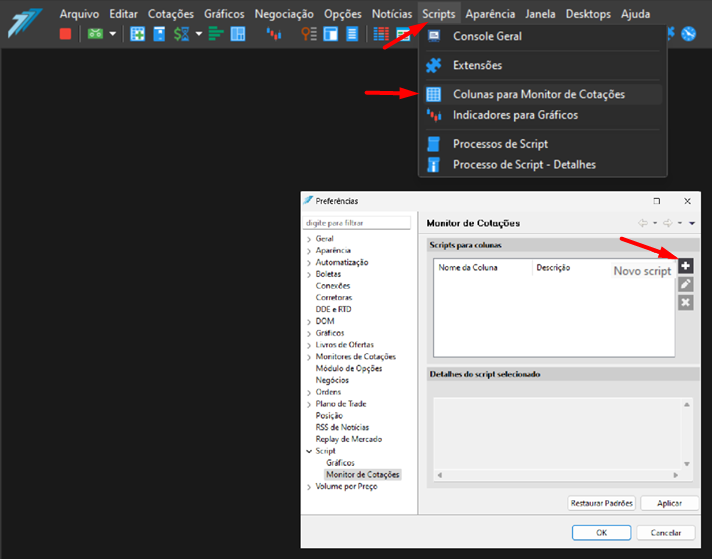Open dropdown arrow beside green toolbar icon
This screenshot has width=712, height=559.
coord(112,34)
